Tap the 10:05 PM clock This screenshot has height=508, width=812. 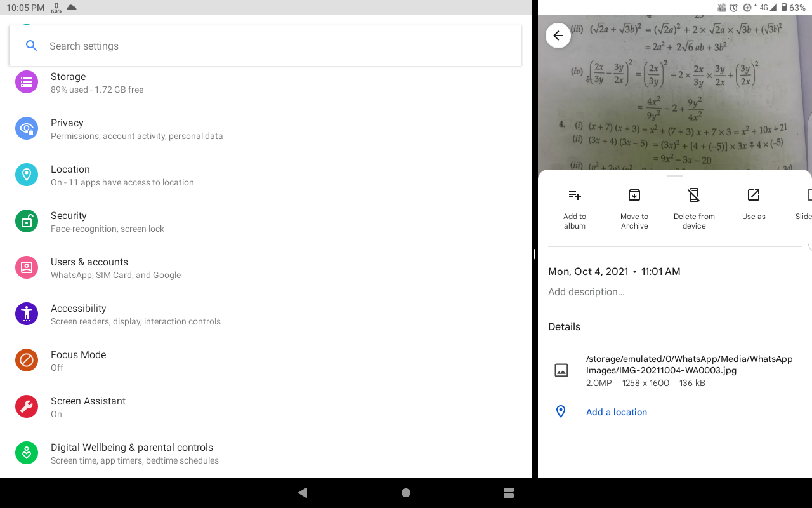[x=25, y=8]
